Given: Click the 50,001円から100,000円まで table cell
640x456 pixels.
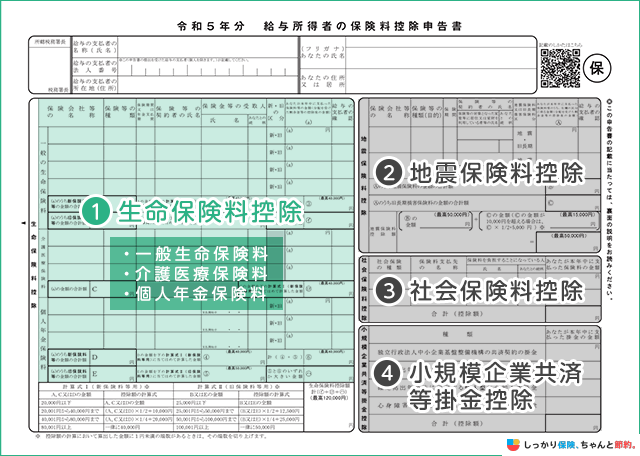Looking at the screenshot, I should coord(206,419).
